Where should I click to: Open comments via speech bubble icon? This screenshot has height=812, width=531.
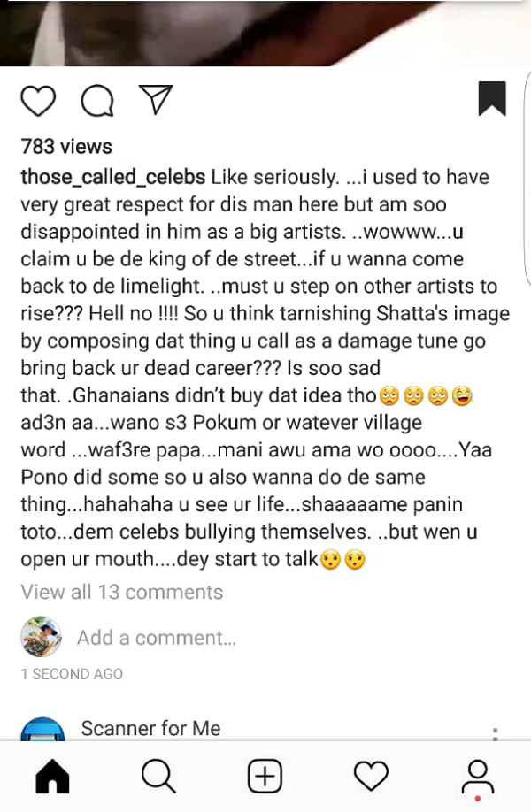point(96,102)
